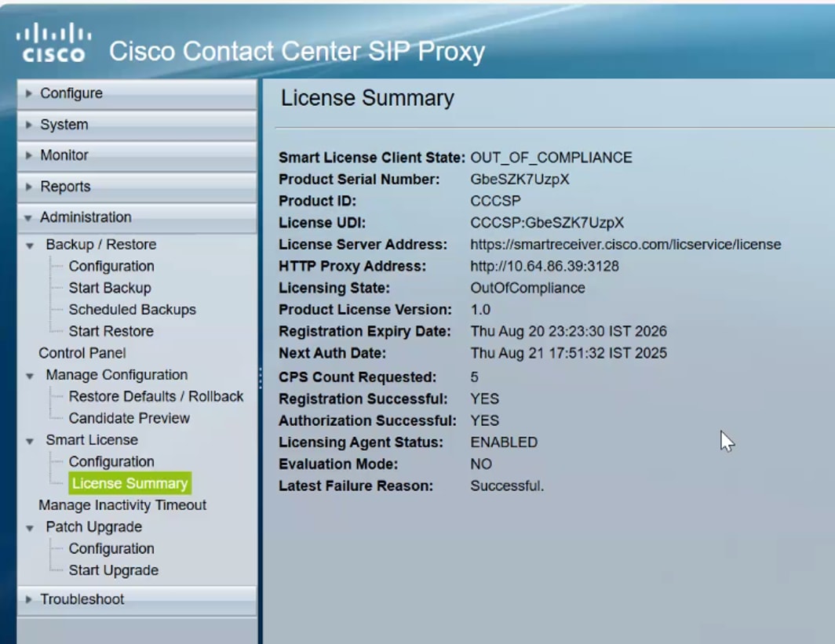Click the product serial number GbeSZK7UzpX
The image size is (835, 644).
pyautogui.click(x=520, y=180)
